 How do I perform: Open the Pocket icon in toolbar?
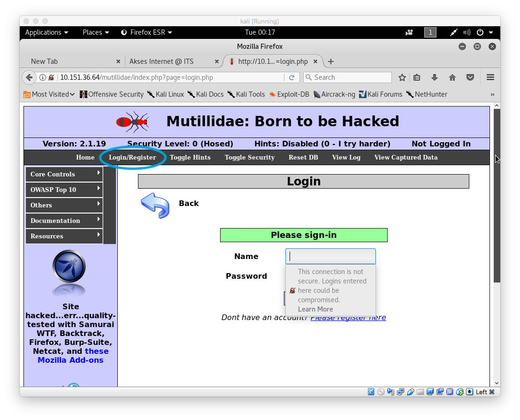[x=470, y=77]
